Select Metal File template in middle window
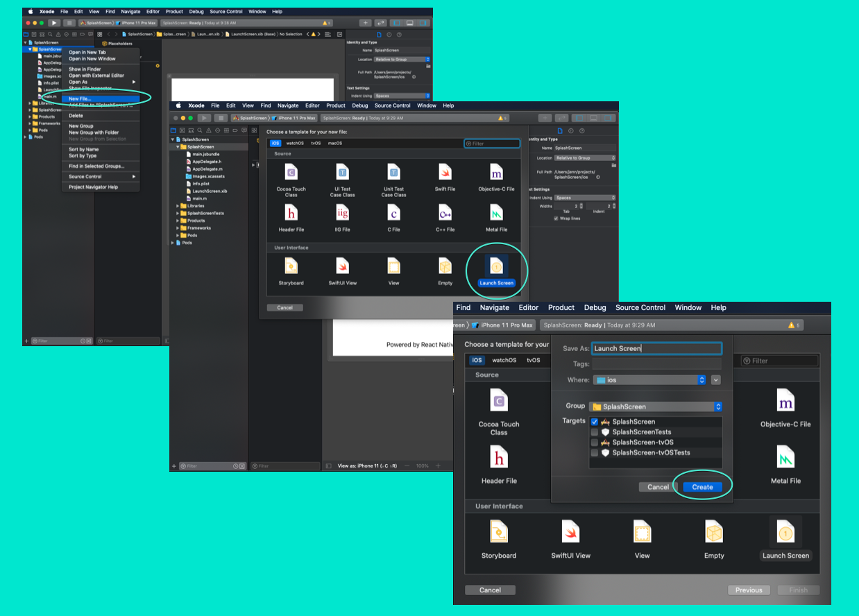 coord(496,218)
